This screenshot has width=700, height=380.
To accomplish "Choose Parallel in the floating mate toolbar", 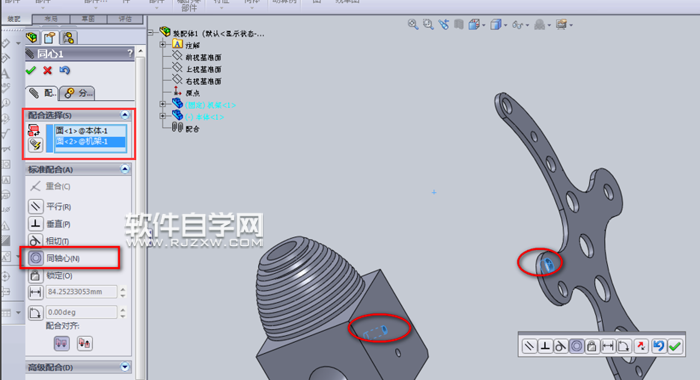I will [x=529, y=346].
